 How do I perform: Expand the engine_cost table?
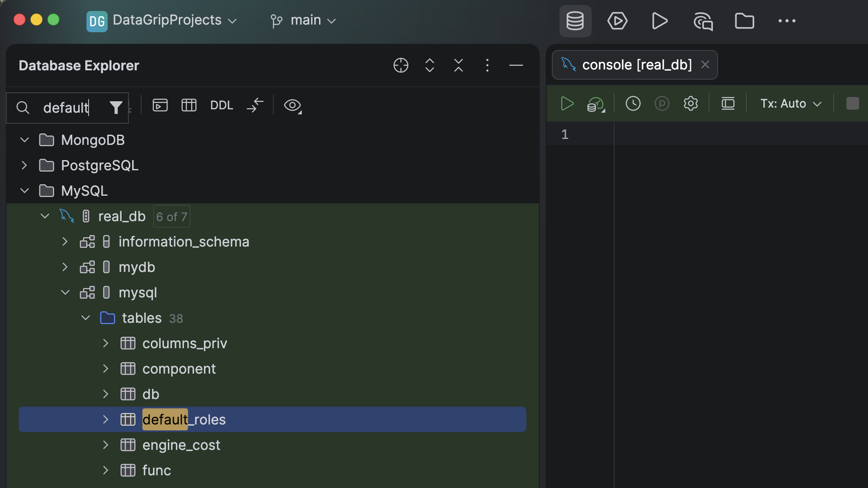tap(106, 445)
